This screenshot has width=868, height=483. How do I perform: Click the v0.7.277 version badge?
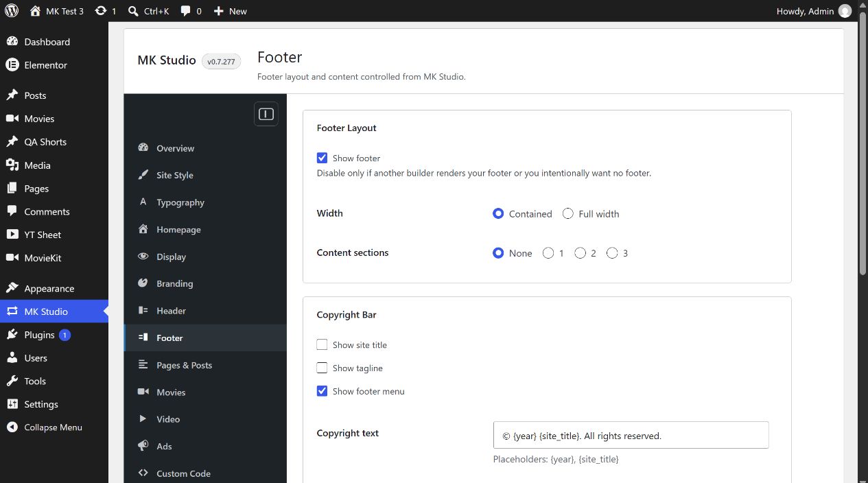point(221,62)
